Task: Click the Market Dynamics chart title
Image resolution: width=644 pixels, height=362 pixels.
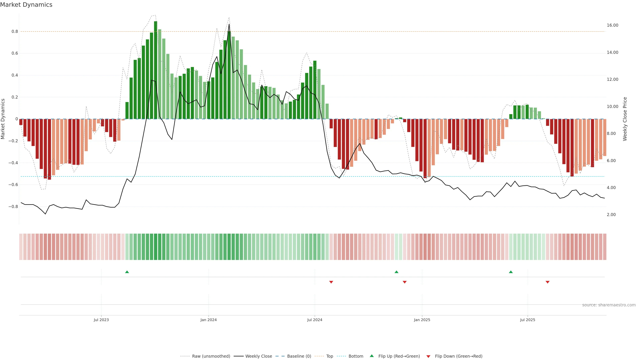Action: point(26,5)
